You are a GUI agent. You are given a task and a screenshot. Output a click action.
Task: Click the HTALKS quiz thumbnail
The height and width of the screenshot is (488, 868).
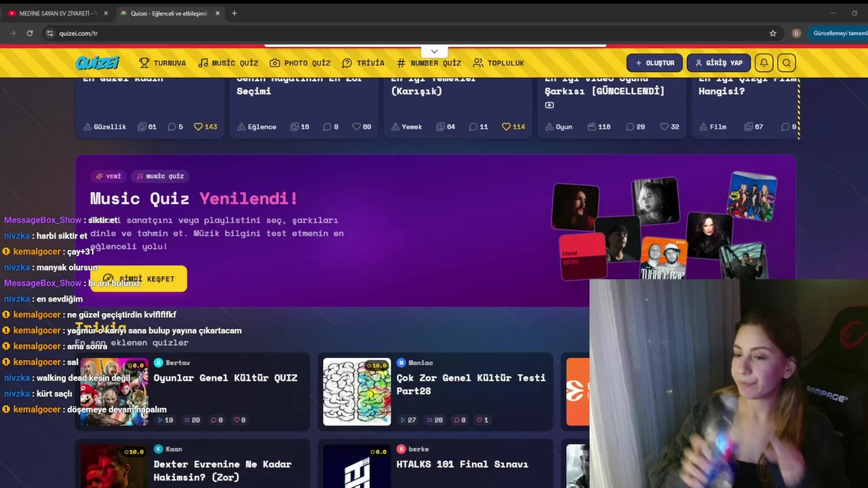[357, 466]
